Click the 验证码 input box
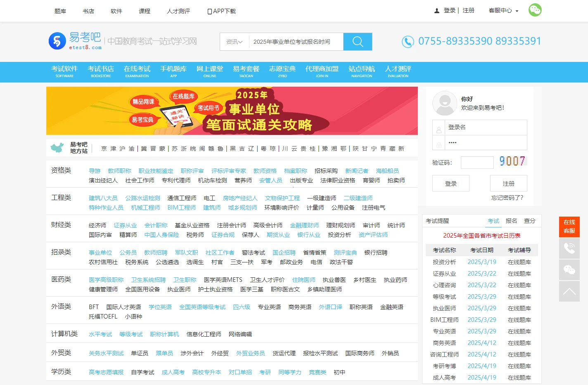The width and height of the screenshot is (588, 385). pos(477,163)
